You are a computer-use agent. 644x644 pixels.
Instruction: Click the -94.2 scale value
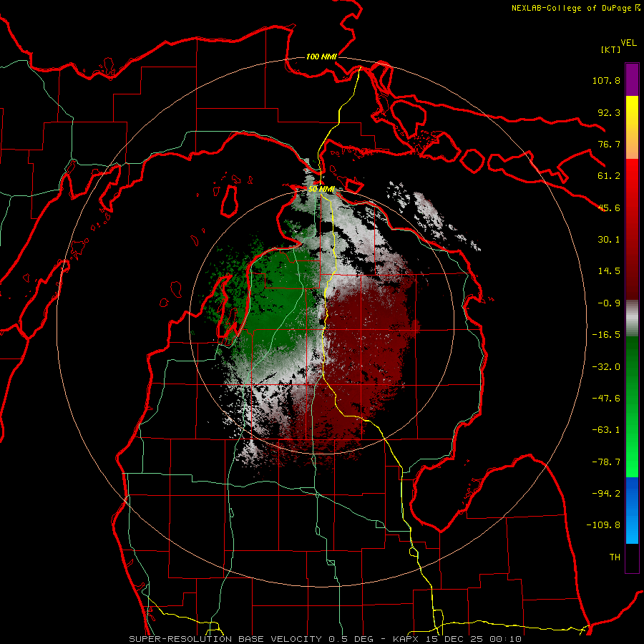pyautogui.click(x=606, y=494)
